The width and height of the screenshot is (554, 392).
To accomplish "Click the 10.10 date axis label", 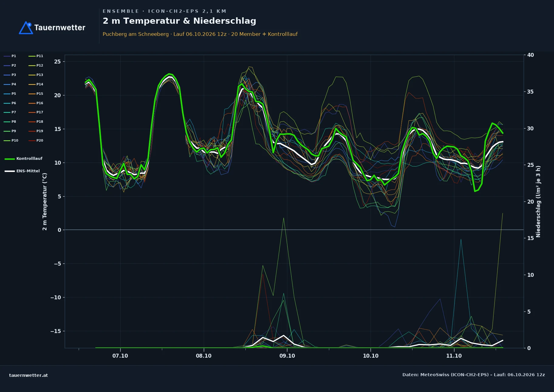I will coord(371,356).
